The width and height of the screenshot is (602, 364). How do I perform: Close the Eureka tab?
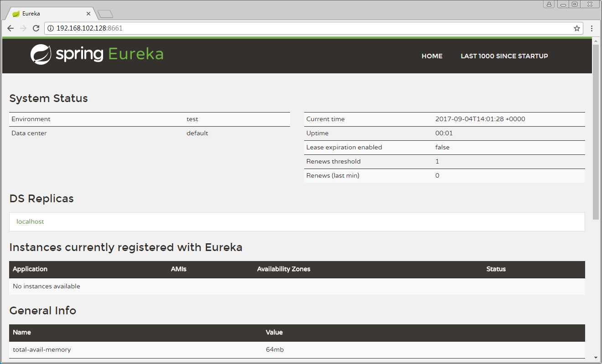(88, 14)
